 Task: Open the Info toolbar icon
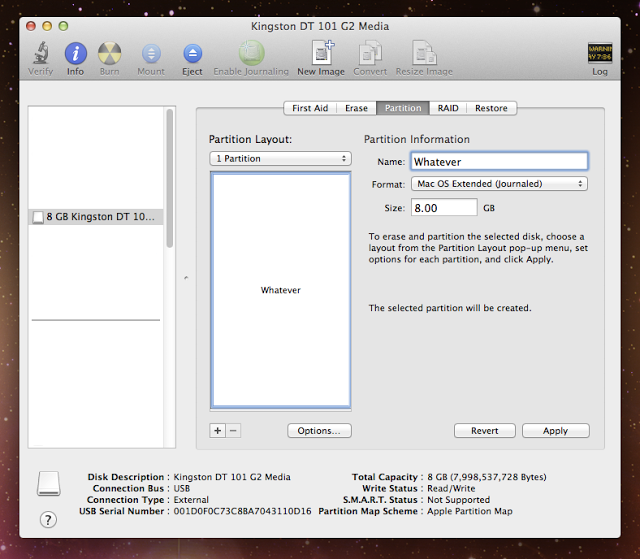click(x=75, y=53)
